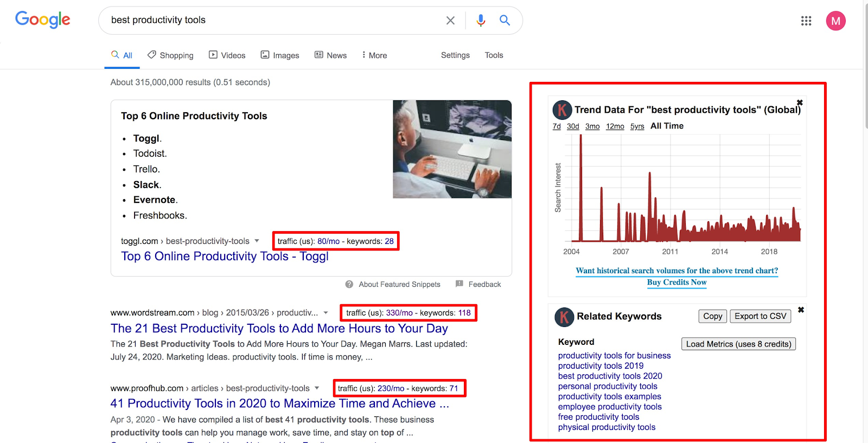
Task: Click keywords count 118 for wordstream
Action: [x=464, y=313]
